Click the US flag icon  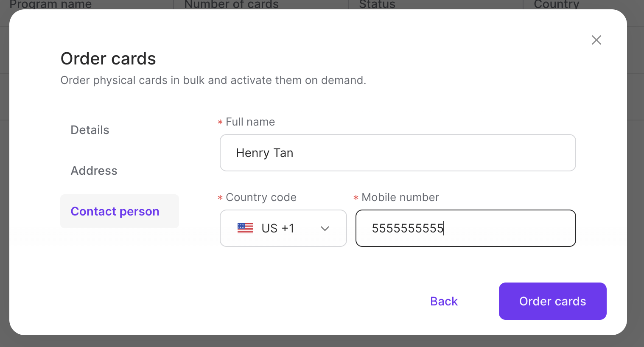[x=245, y=228]
